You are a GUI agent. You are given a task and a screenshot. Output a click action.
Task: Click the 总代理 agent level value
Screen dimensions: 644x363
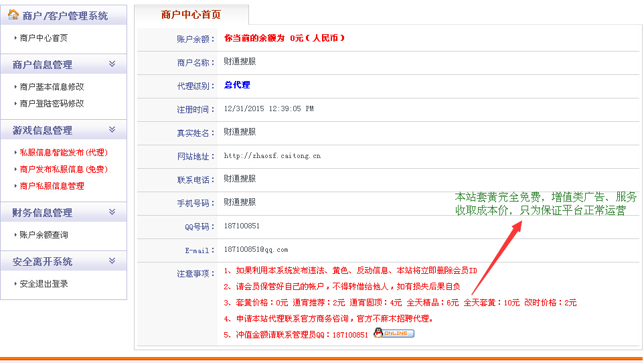(x=237, y=85)
